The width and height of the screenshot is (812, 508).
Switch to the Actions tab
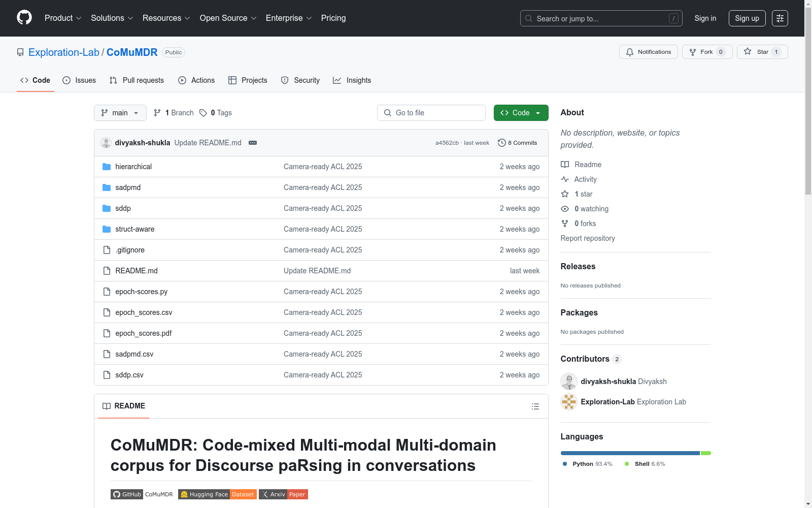click(x=196, y=80)
